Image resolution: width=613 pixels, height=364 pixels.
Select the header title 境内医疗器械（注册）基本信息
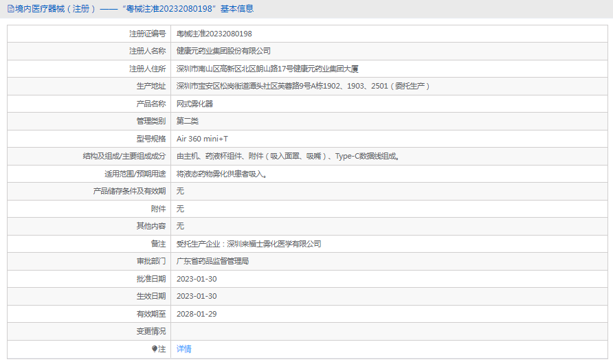(134, 9)
